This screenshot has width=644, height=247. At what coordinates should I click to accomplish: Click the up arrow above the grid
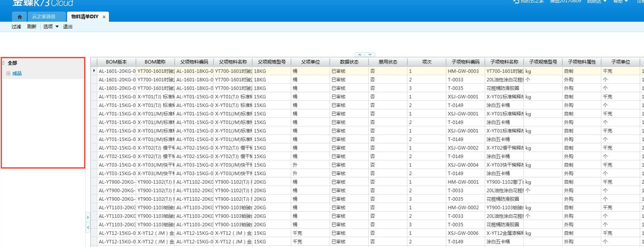pos(359,54)
